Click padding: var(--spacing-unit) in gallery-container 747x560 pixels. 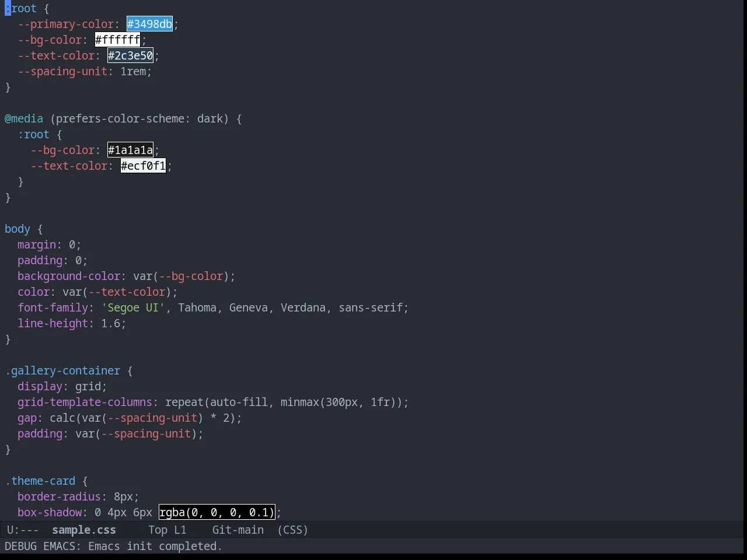tap(110, 433)
